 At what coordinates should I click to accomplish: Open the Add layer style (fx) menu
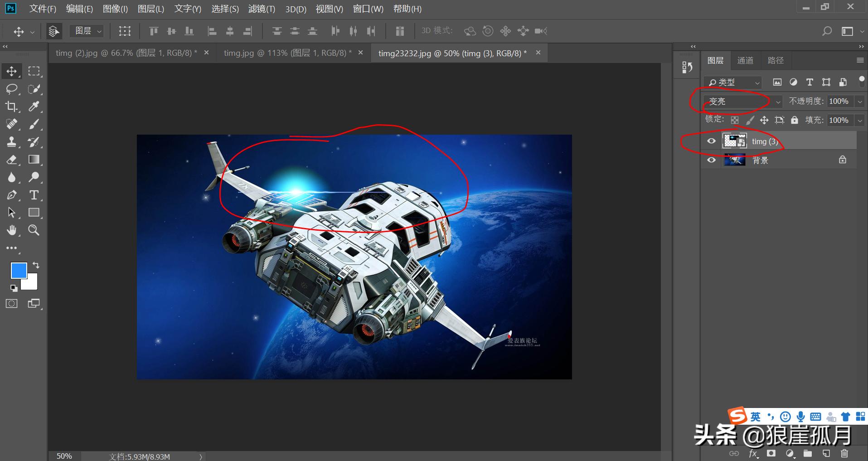click(x=753, y=453)
